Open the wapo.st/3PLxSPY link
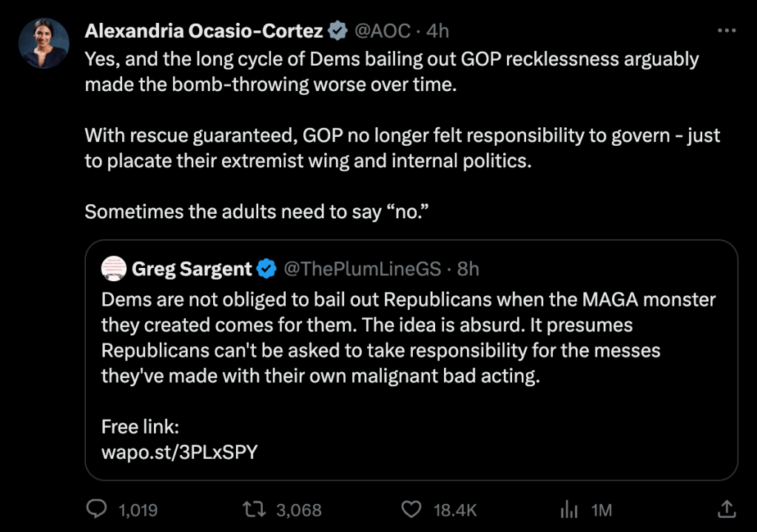The height and width of the screenshot is (532, 757). pyautogui.click(x=179, y=451)
